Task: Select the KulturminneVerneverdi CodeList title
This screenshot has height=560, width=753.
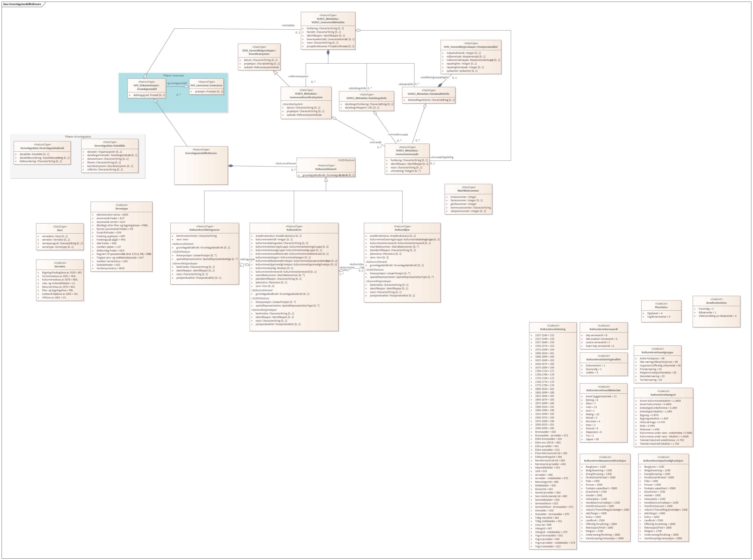Action: pos(604,330)
